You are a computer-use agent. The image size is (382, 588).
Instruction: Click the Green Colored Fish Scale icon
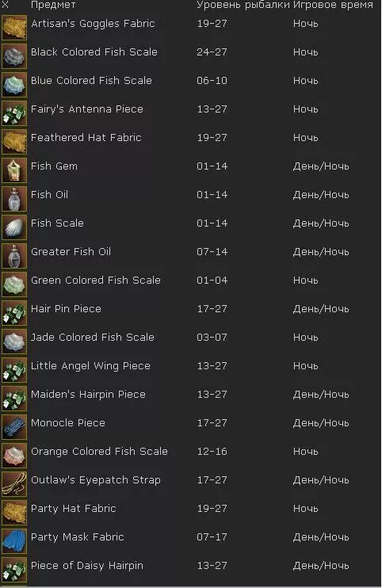click(x=14, y=284)
